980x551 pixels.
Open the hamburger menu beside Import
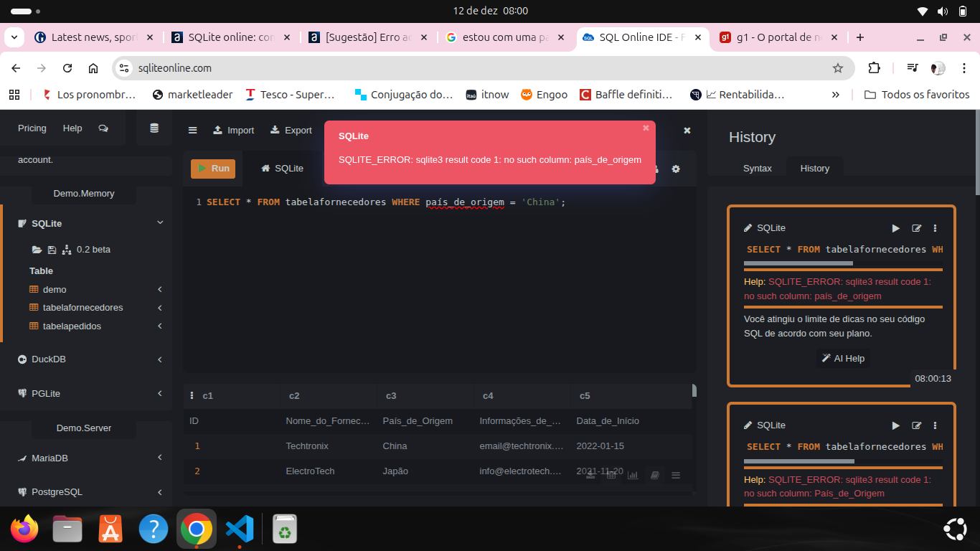(192, 130)
